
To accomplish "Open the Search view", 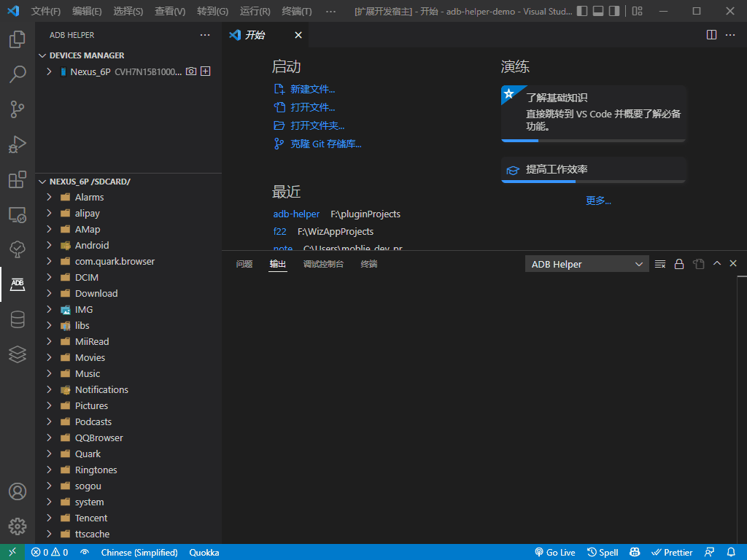I will [x=18, y=74].
